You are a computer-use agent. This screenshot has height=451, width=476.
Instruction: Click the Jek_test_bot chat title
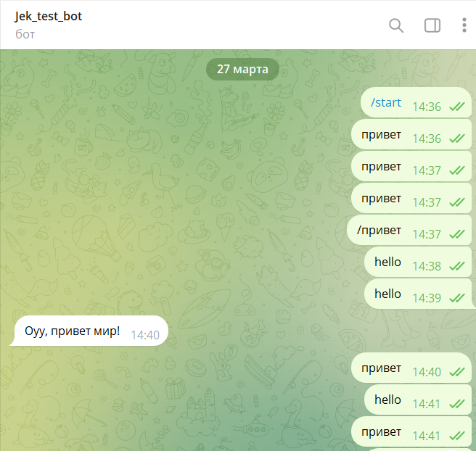(49, 16)
